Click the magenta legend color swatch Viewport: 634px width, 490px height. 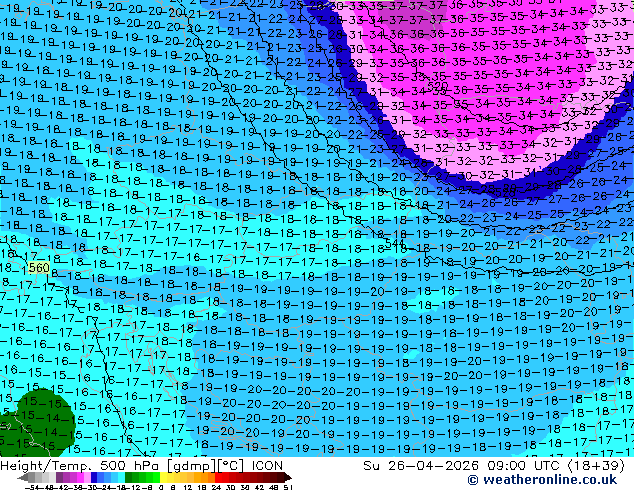[x=80, y=477]
